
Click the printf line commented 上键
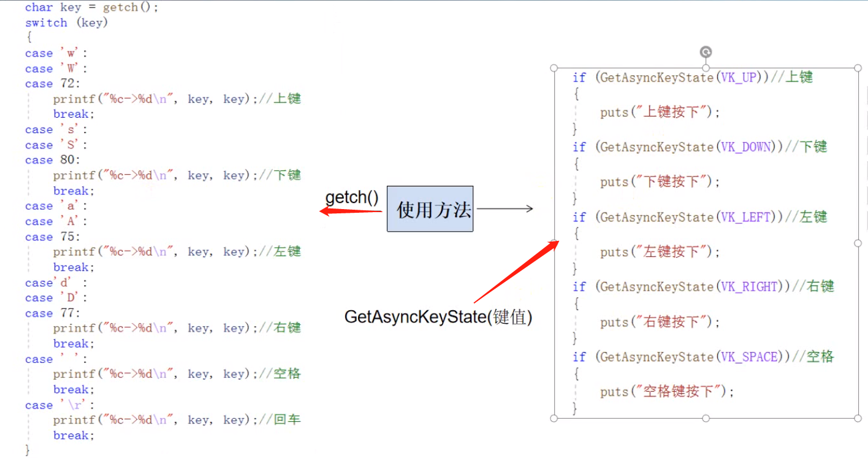click(x=177, y=99)
